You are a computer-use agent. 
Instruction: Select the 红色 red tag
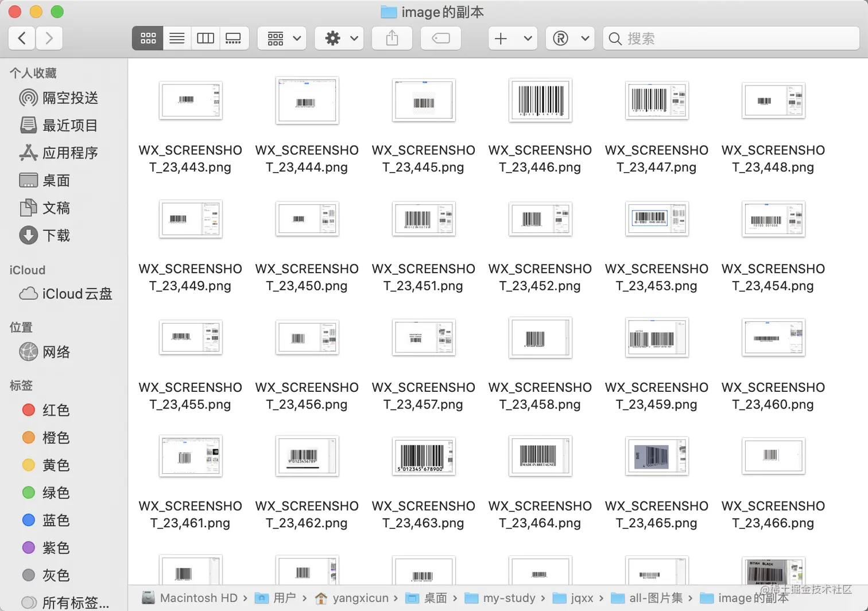point(46,410)
